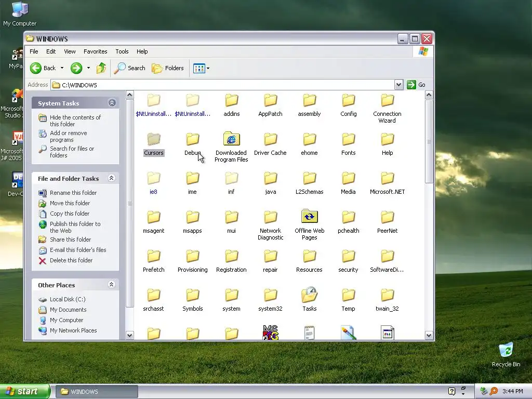This screenshot has width=532, height=399.
Task: Click Publish this folder to the Web
Action: (x=75, y=228)
